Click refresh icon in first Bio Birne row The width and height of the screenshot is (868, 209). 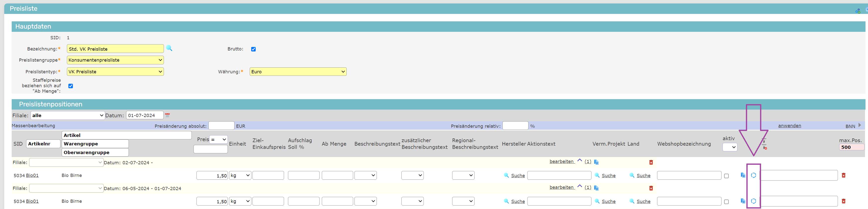click(x=753, y=175)
